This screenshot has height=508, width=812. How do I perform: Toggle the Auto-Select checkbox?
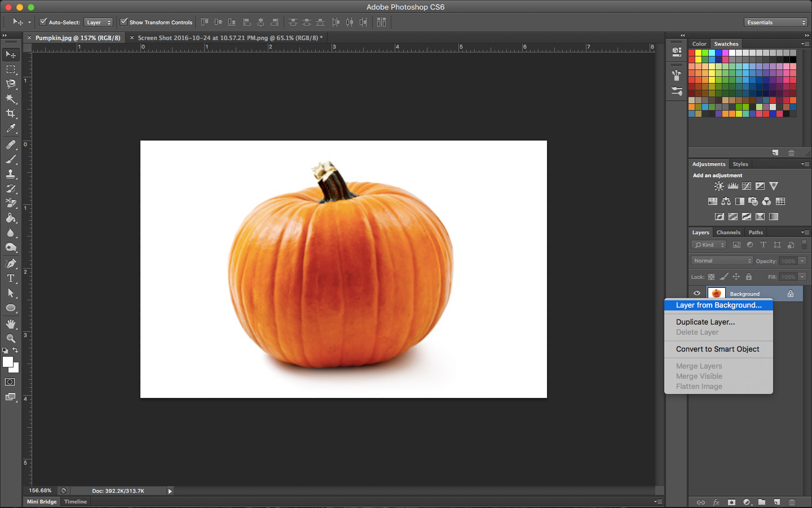(x=43, y=22)
